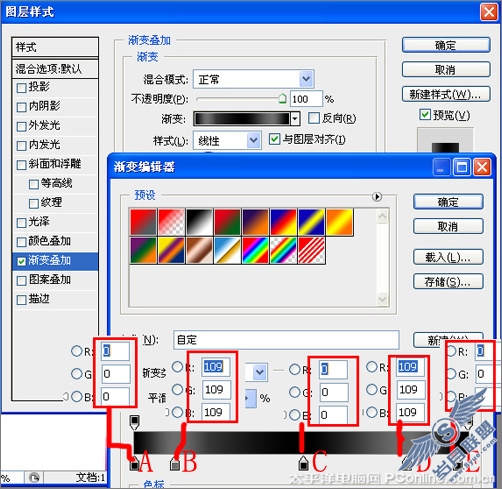502x489 pixels.
Task: Enable the 描边 stroke checkbox
Action: (21, 300)
